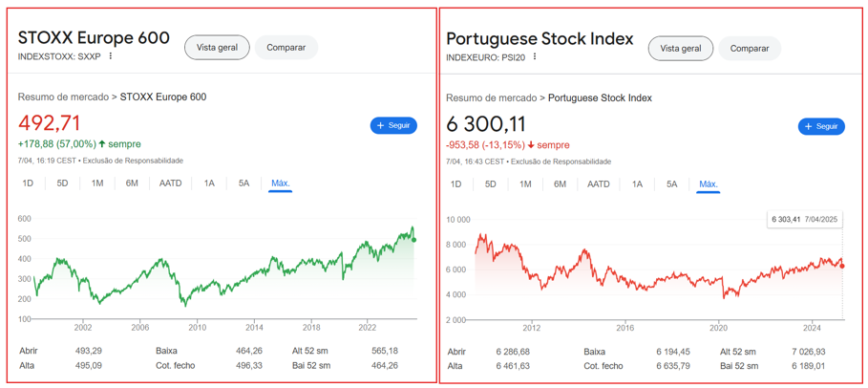Follow Portuguese Stock Index with Seguir button
The height and width of the screenshot is (388, 868).
(821, 126)
